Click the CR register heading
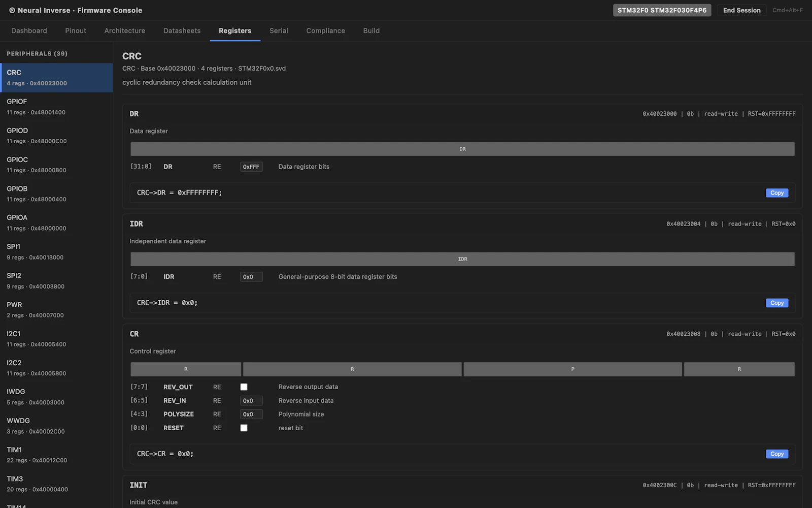812x508 pixels. tap(134, 334)
